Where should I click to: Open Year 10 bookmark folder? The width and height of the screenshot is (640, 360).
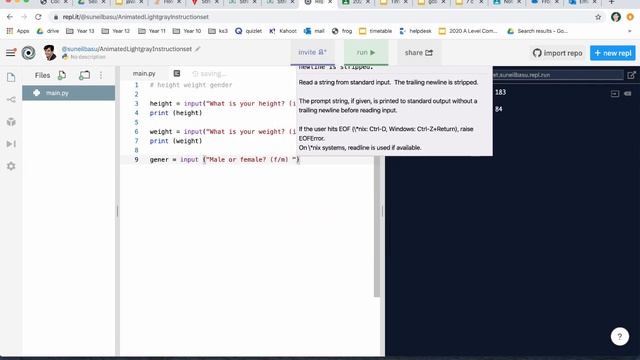[187, 31]
